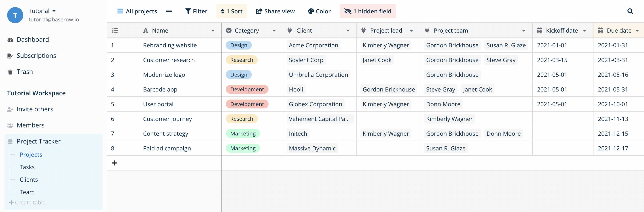The image size is (644, 212).
Task: Open the Category column dropdown arrow
Action: (274, 31)
